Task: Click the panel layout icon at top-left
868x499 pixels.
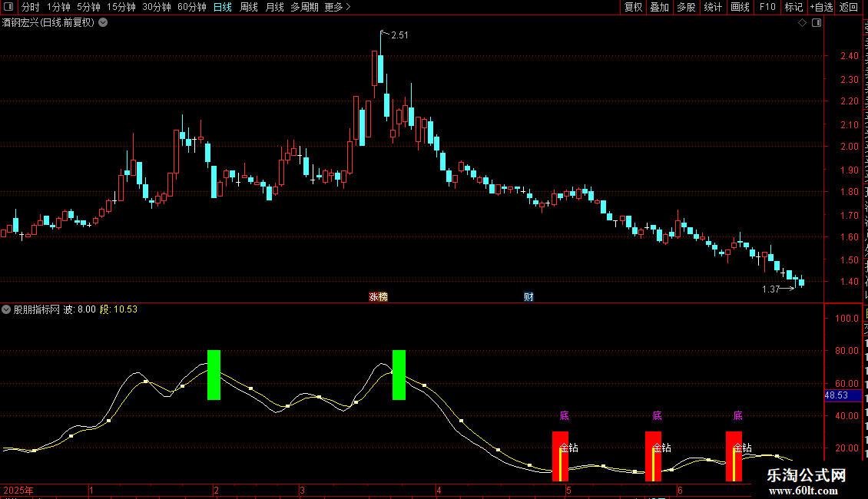Action: (8, 7)
